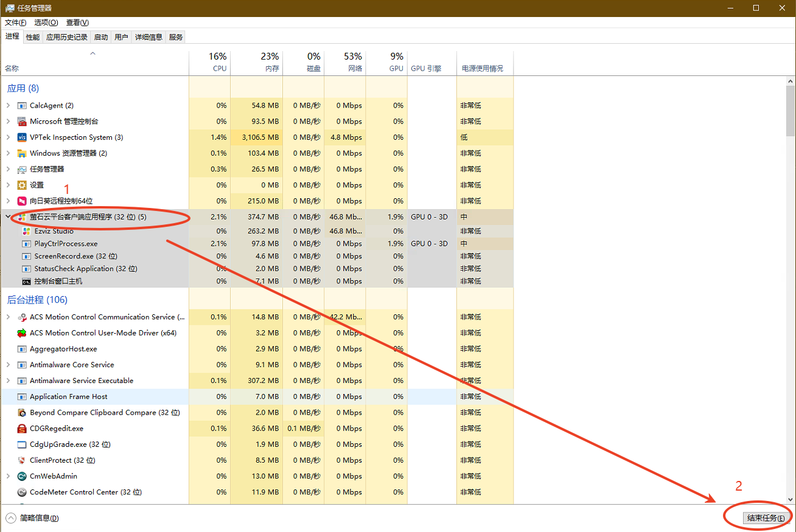Click the ScreenRecord.exe icon

coord(26,256)
